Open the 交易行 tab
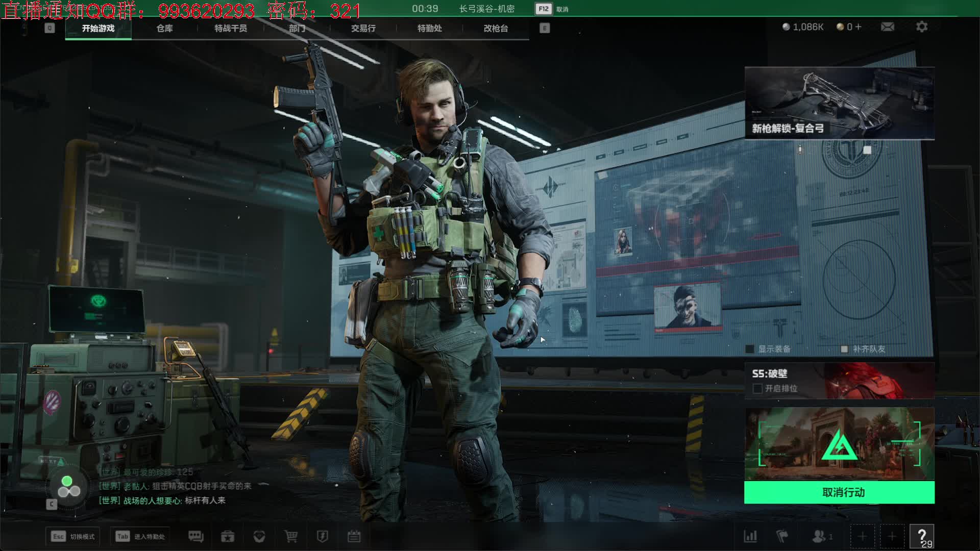The width and height of the screenshot is (980, 551). tap(363, 28)
